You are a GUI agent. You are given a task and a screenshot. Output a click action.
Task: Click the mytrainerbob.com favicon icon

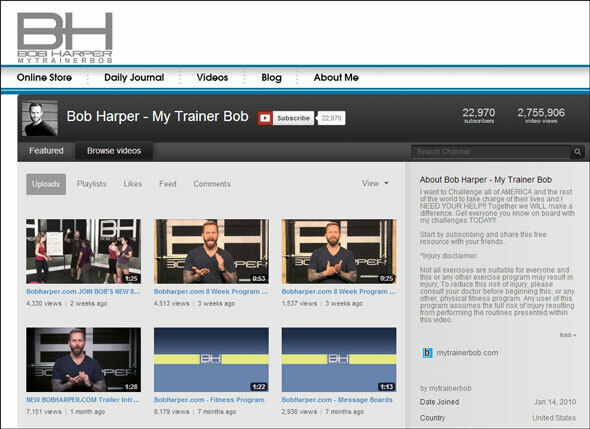coord(427,353)
